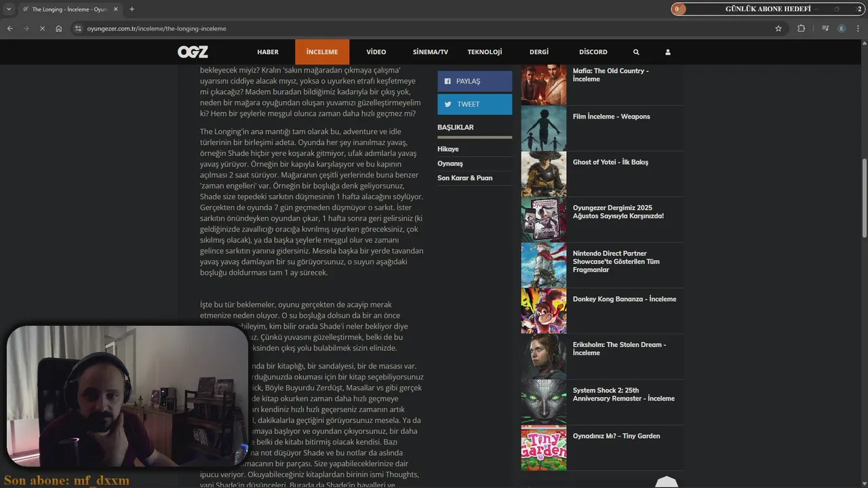The height and width of the screenshot is (488, 868).
Task: Open the browser three-dot menu
Action: [859, 28]
